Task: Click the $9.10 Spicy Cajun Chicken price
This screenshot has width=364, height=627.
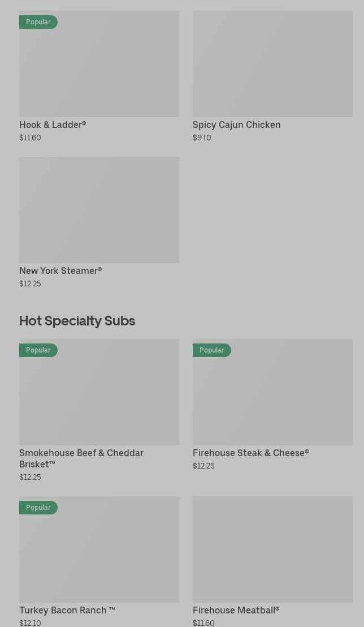Action: (202, 138)
